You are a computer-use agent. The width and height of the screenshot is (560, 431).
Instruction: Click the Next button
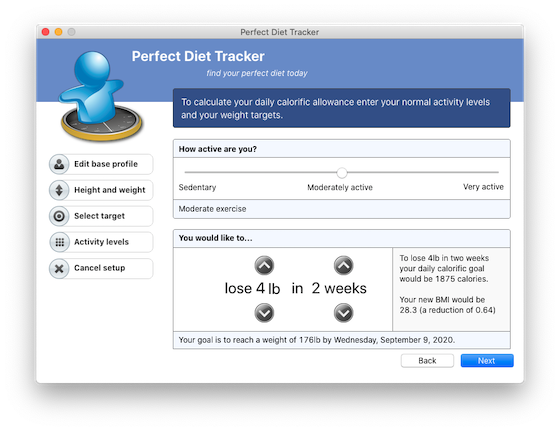(487, 361)
